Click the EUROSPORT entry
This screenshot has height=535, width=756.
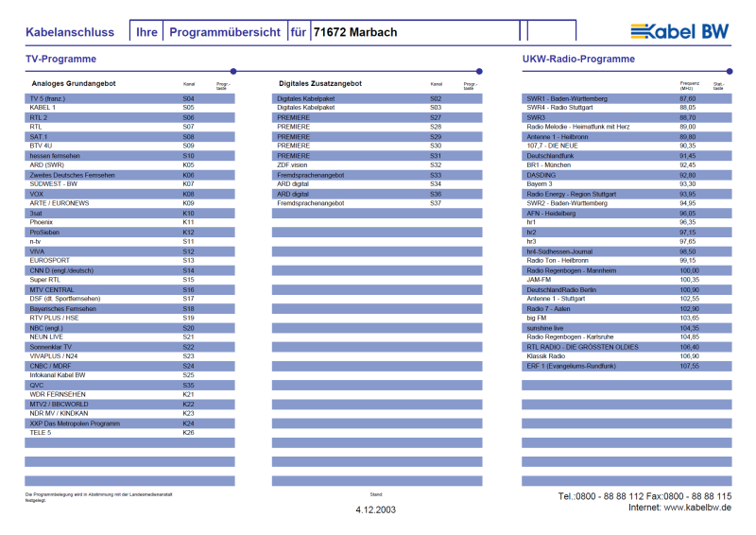pyautogui.click(x=50, y=261)
